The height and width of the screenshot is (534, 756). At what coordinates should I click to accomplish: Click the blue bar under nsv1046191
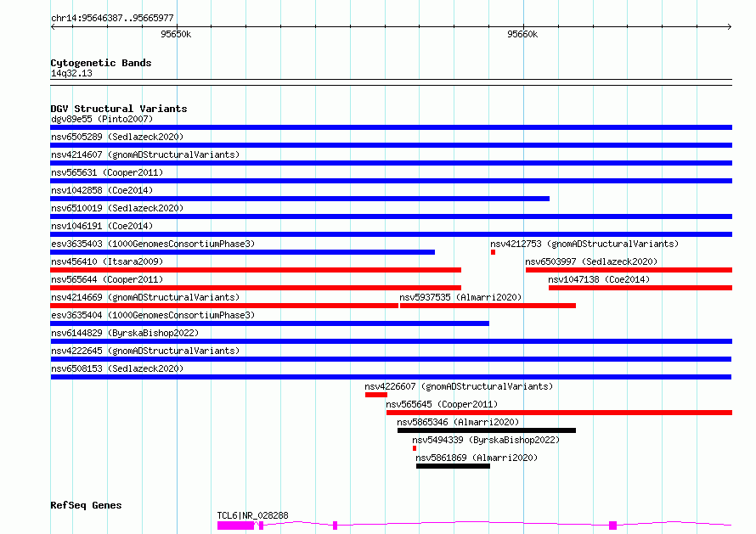[x=391, y=234]
